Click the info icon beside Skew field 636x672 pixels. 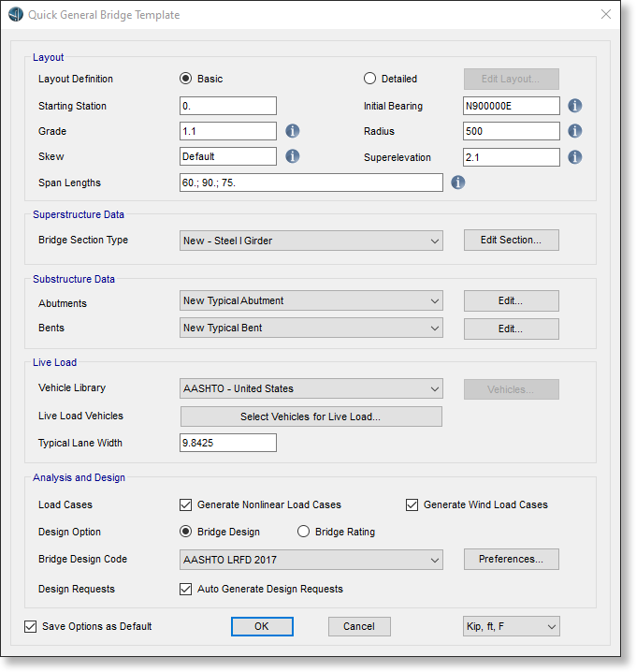click(292, 156)
